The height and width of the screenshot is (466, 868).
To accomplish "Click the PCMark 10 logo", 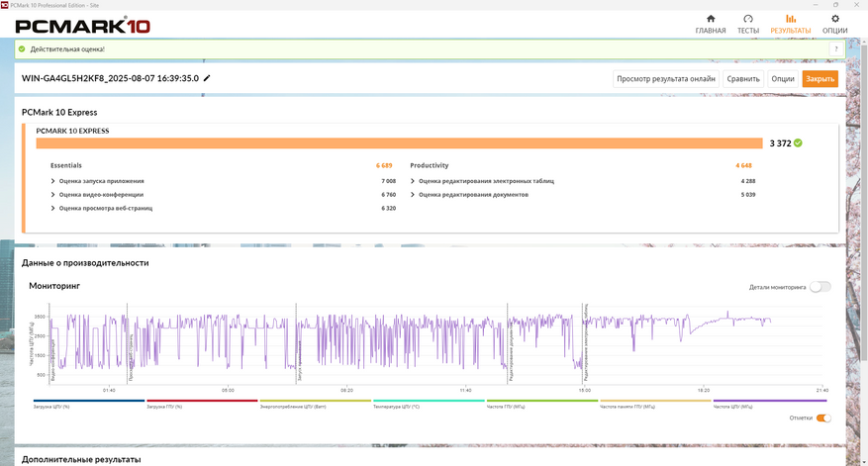I will point(82,24).
